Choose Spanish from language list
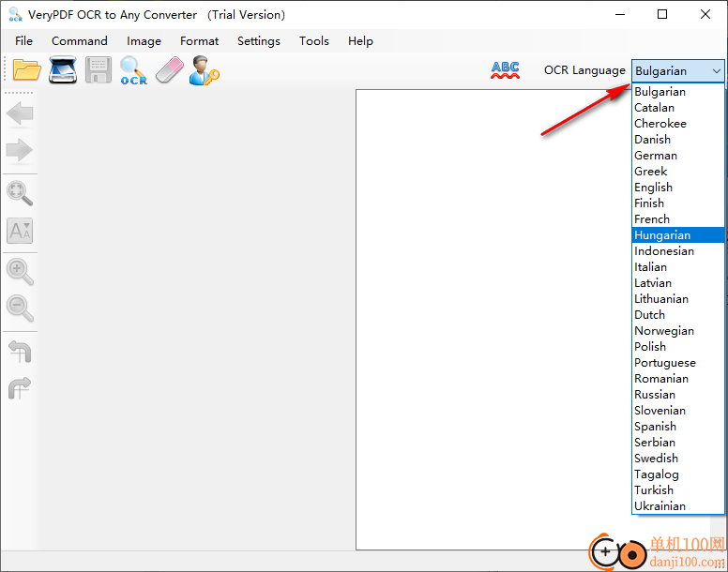 tap(678, 427)
